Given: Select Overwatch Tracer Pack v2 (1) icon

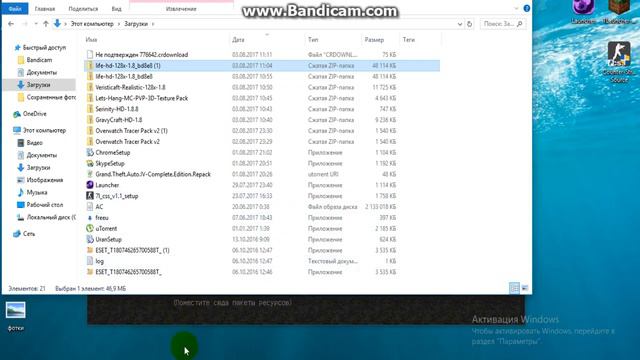Looking at the screenshot, I should (x=90, y=131).
